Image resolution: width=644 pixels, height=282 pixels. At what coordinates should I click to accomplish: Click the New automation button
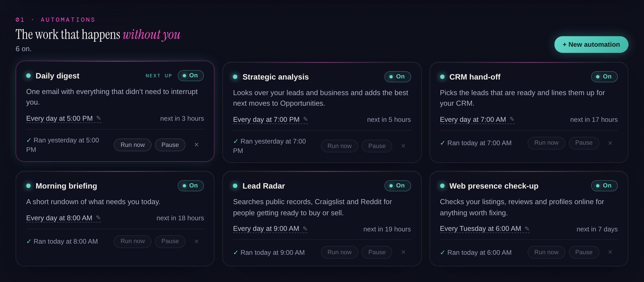pyautogui.click(x=591, y=44)
